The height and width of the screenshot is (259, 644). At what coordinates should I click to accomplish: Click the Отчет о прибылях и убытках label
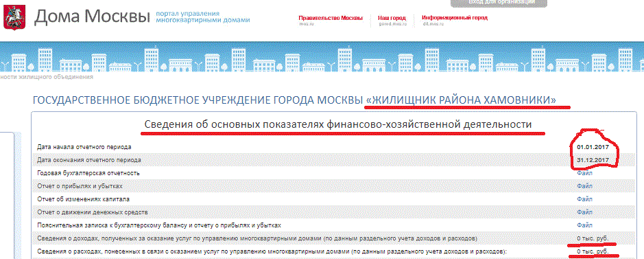click(80, 186)
